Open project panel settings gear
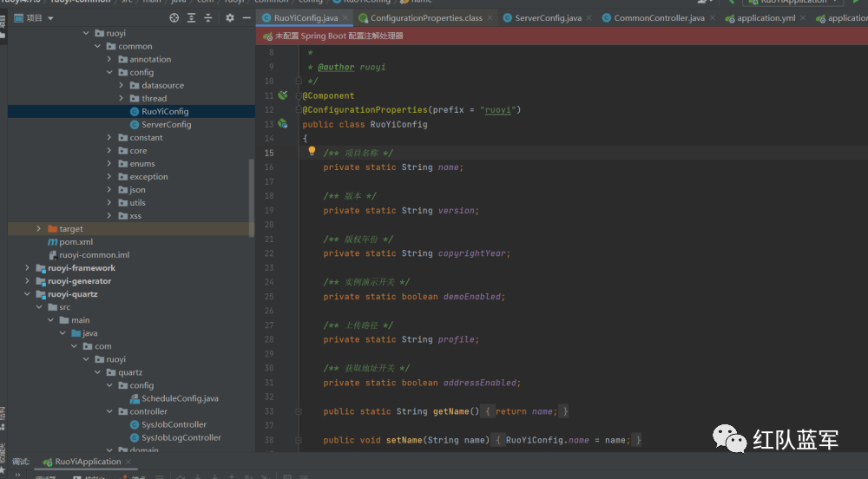Screen dimensions: 868x479 click(x=228, y=17)
